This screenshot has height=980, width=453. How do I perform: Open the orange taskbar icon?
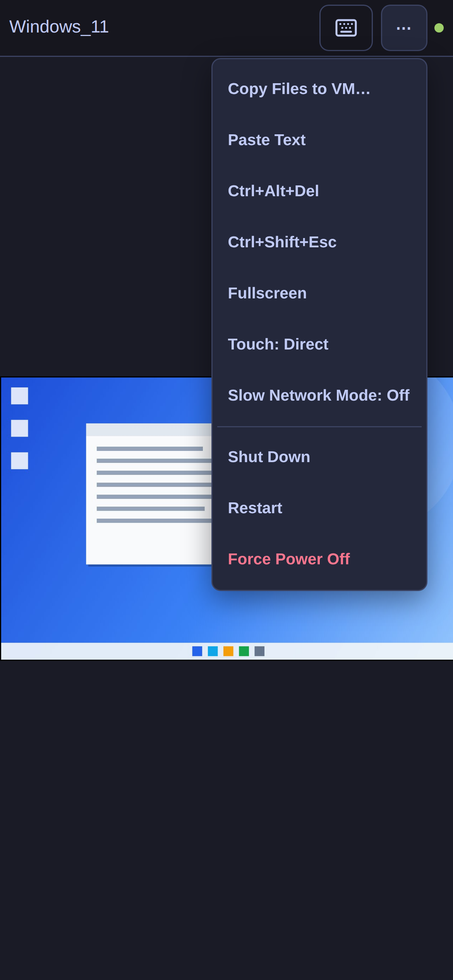(x=228, y=651)
